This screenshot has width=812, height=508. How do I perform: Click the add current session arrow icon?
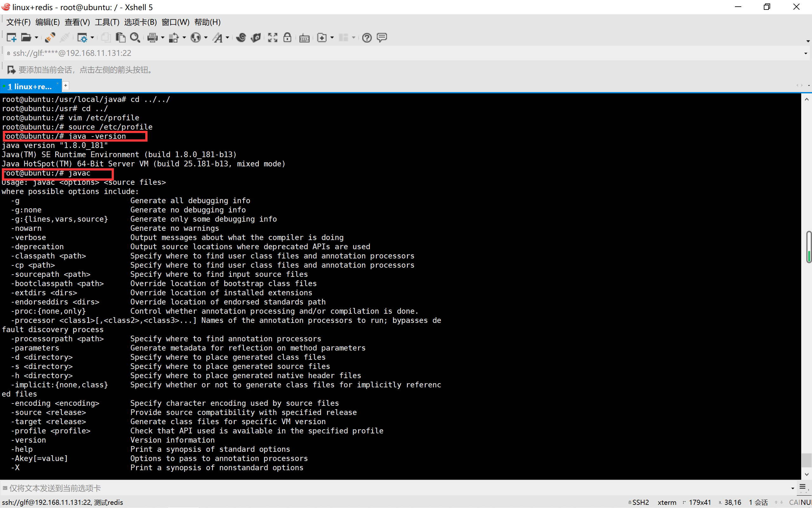coord(11,70)
